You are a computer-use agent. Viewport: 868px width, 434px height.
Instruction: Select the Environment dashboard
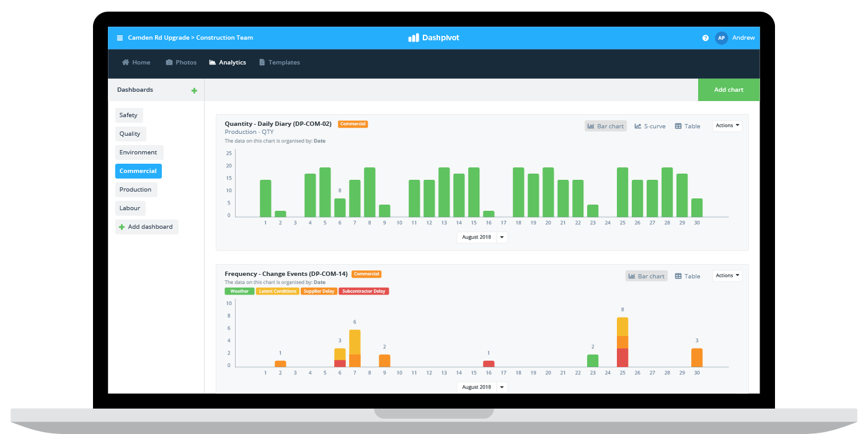(x=139, y=153)
